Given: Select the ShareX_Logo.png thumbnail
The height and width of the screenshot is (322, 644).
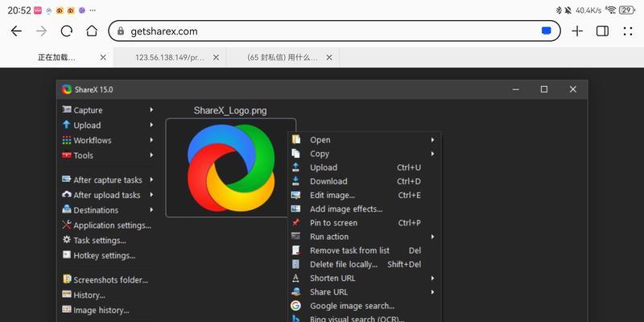Looking at the screenshot, I should pyautogui.click(x=230, y=167).
